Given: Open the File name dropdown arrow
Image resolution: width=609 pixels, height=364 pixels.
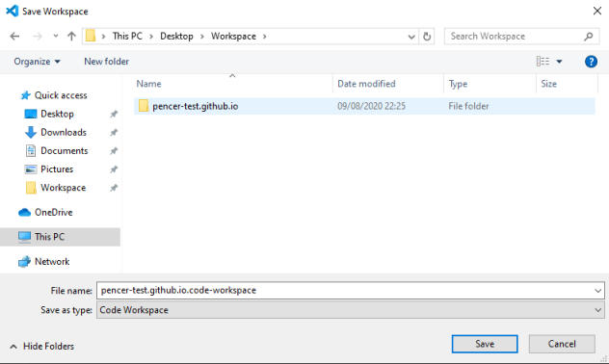Looking at the screenshot, I should (597, 291).
